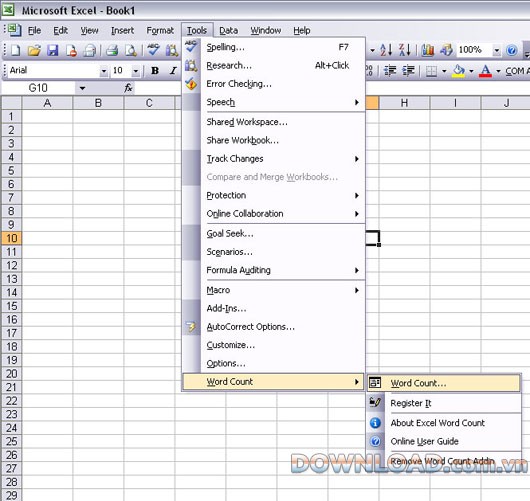Click the Increase Indent icon
Image resolution: width=530 pixels, height=501 pixels.
tap(409, 71)
